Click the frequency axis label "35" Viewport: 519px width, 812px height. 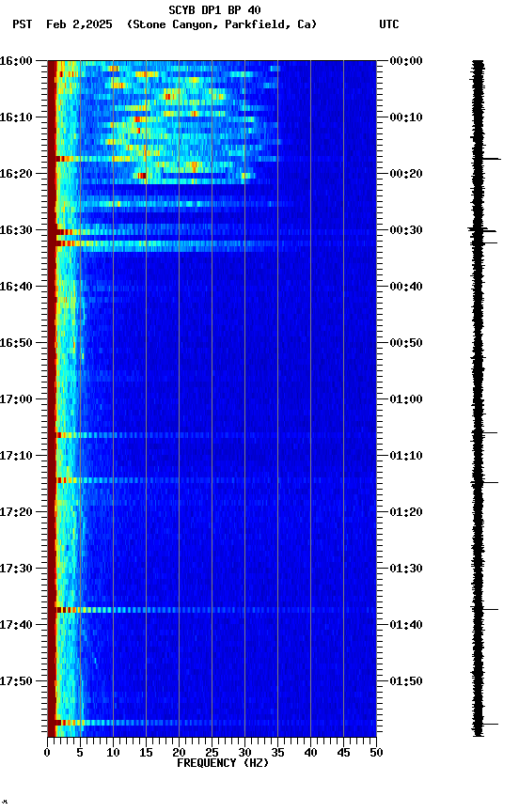pyautogui.click(x=277, y=753)
